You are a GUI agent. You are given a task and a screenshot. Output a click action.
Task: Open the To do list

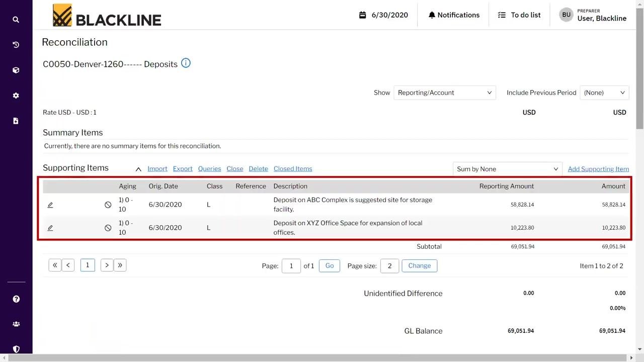point(519,15)
